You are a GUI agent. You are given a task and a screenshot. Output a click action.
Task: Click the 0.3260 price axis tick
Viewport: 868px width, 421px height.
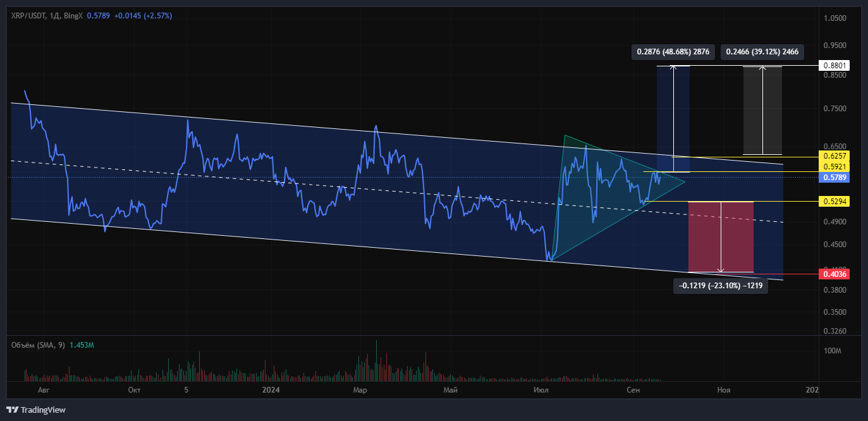tap(834, 331)
